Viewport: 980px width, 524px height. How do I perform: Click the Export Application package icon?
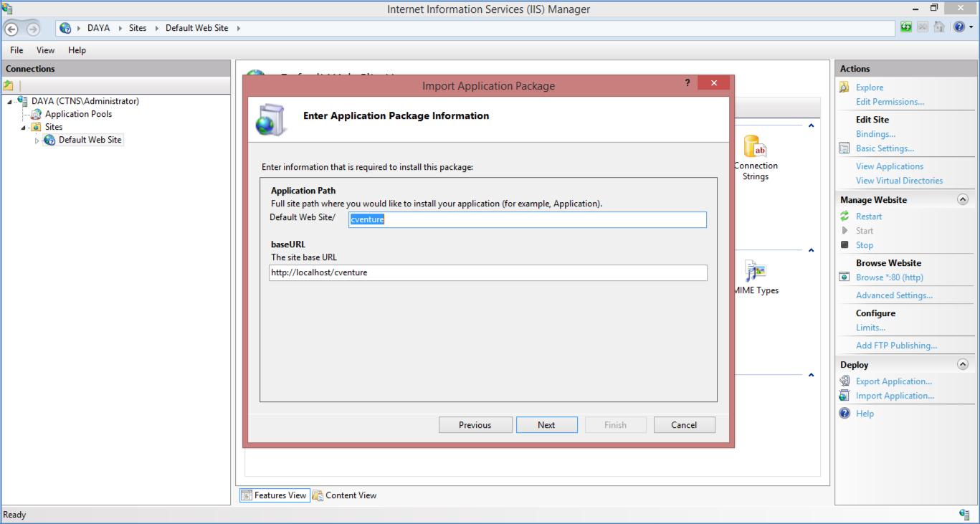click(x=845, y=381)
